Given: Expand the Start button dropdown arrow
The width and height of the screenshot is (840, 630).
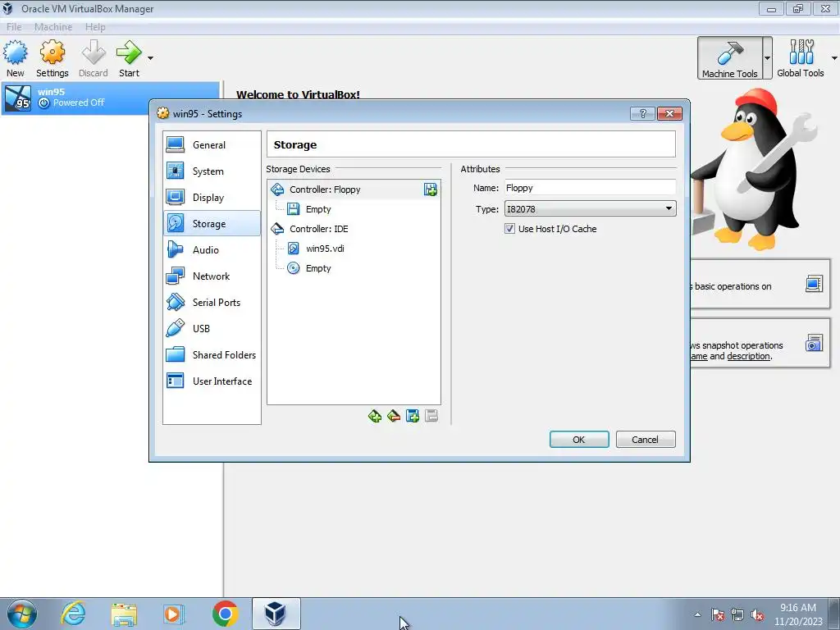Looking at the screenshot, I should (151, 58).
